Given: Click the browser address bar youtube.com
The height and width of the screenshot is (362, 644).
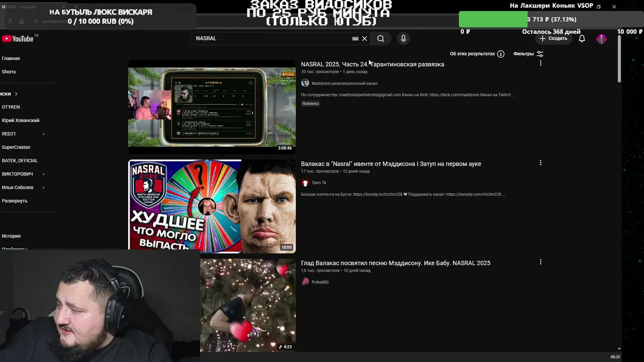Looking at the screenshot, I should click(x=54, y=21).
